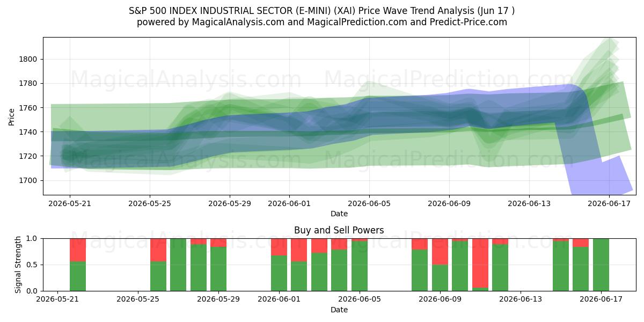Image resolution: width=644 pixels, height=322 pixels.
Task: Click the 2026-06-13 date tick of the Buy and Sell chart
Action: 521,299
